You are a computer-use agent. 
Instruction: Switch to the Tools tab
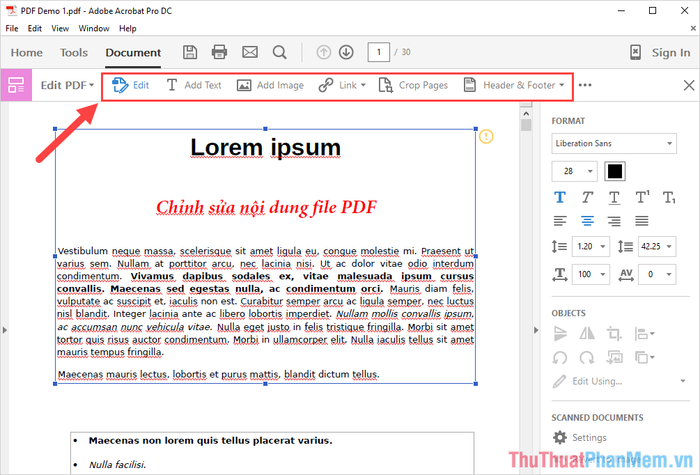pyautogui.click(x=74, y=53)
